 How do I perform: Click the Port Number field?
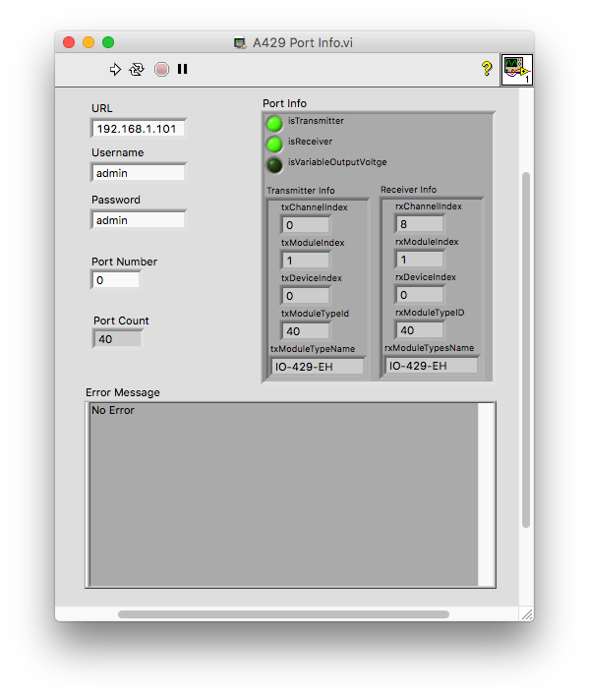click(116, 280)
